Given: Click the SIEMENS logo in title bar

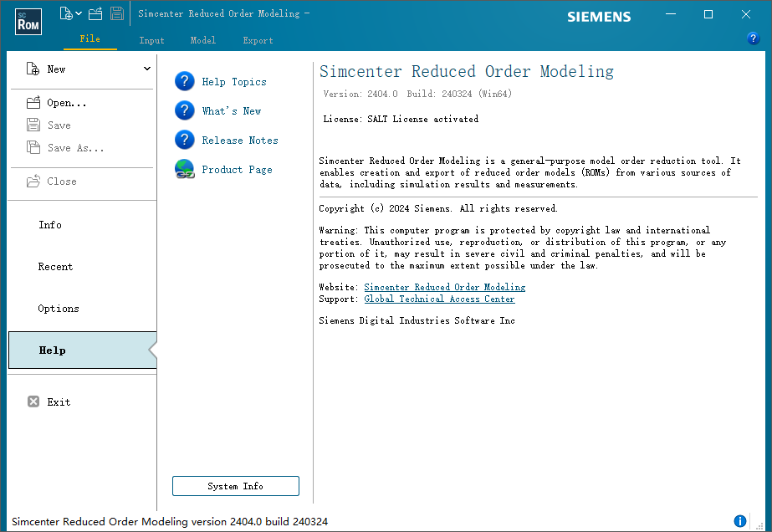Looking at the screenshot, I should tap(599, 17).
